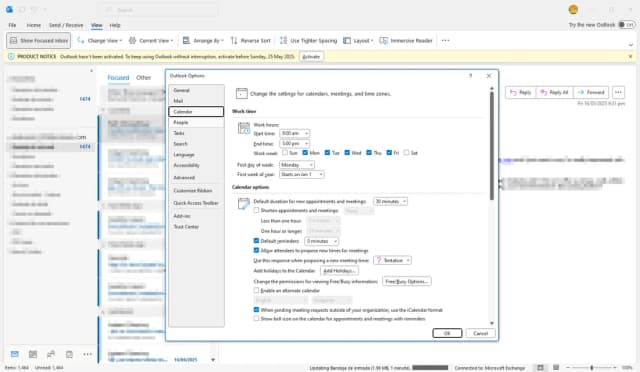Viewport: 640px width, 372px height.
Task: Click the Outlook search box
Action: point(157,10)
